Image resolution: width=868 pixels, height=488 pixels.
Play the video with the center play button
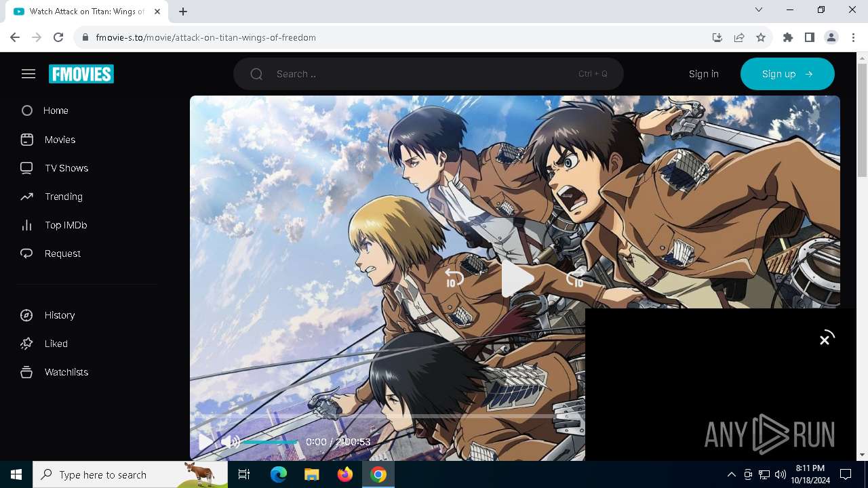point(517,278)
